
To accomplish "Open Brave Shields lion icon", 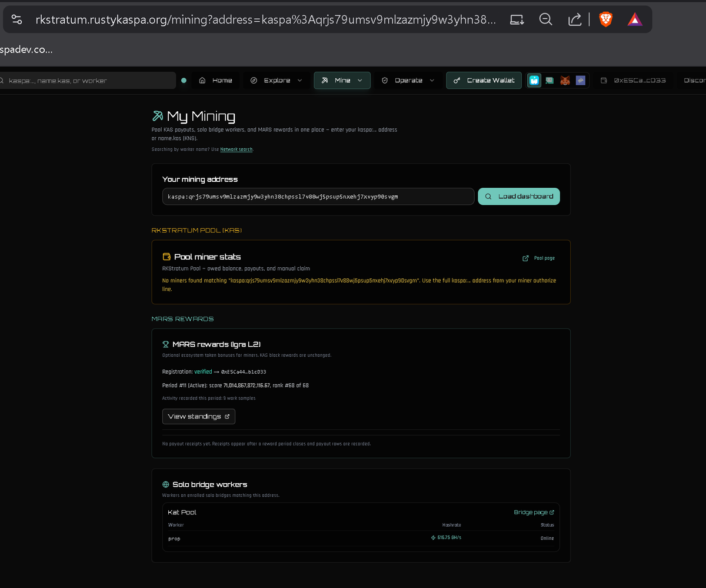I will click(x=605, y=19).
